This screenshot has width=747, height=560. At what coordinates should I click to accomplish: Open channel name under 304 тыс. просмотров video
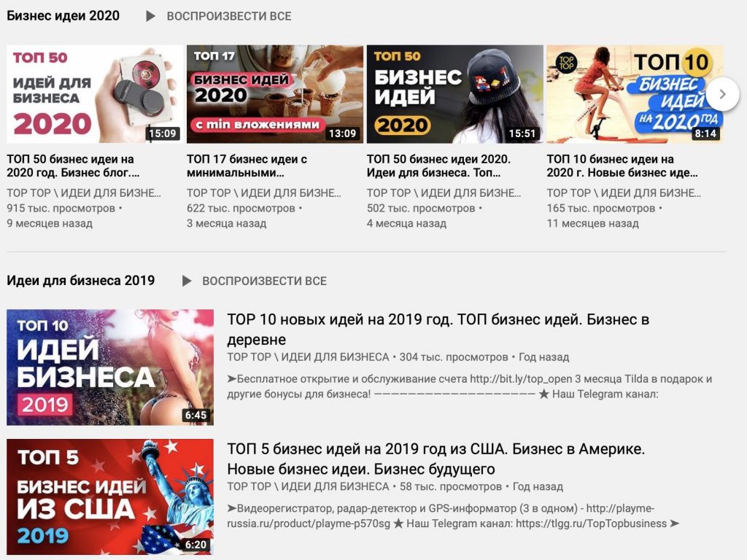[308, 357]
